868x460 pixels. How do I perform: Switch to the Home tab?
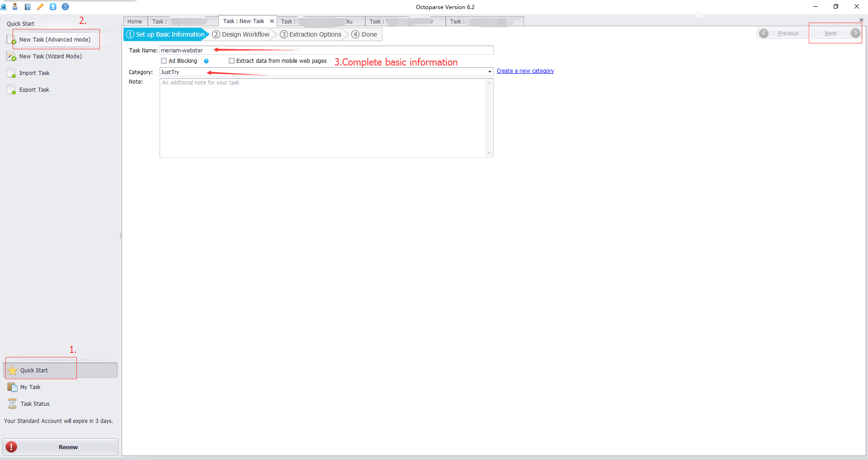tap(135, 21)
